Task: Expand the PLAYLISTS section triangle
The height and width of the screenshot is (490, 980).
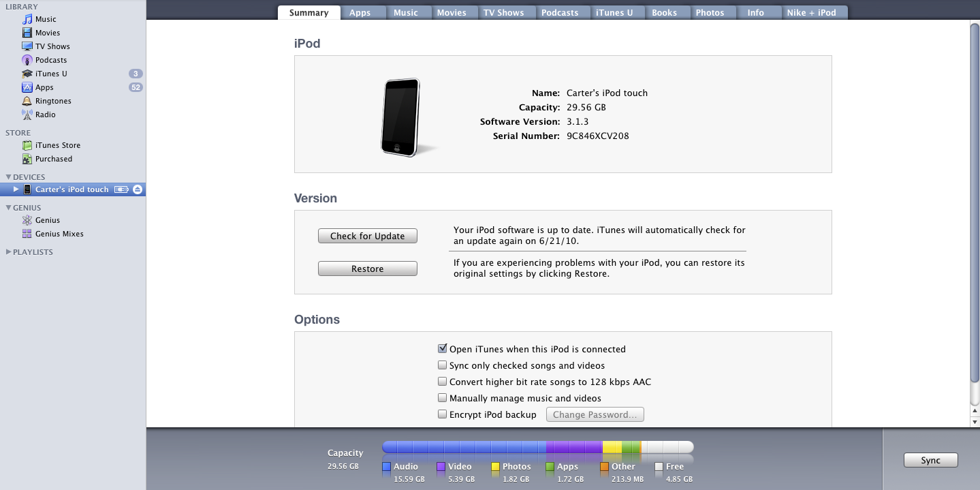Action: (x=9, y=251)
